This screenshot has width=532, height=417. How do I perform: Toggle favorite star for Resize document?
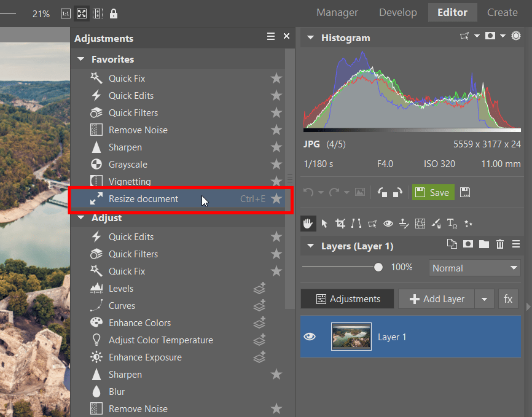(x=276, y=199)
